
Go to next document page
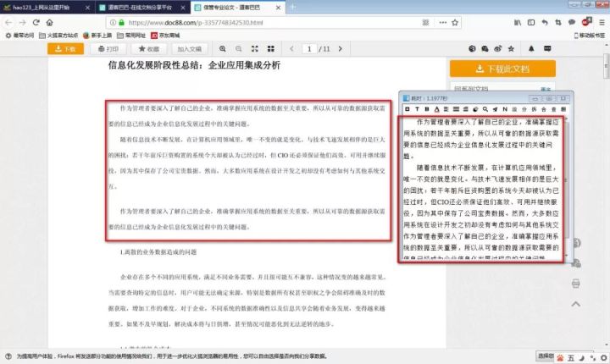coord(341,48)
